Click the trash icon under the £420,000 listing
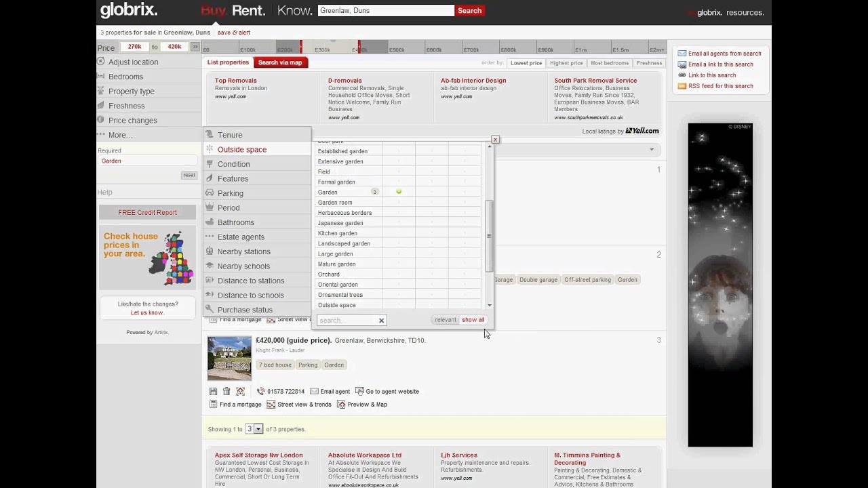This screenshot has height=488, width=868. (x=226, y=392)
